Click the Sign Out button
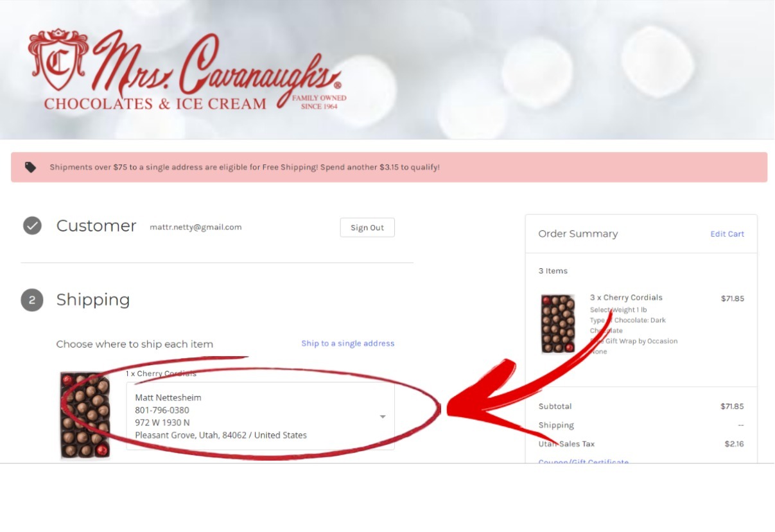The image size is (775, 532). 367,228
